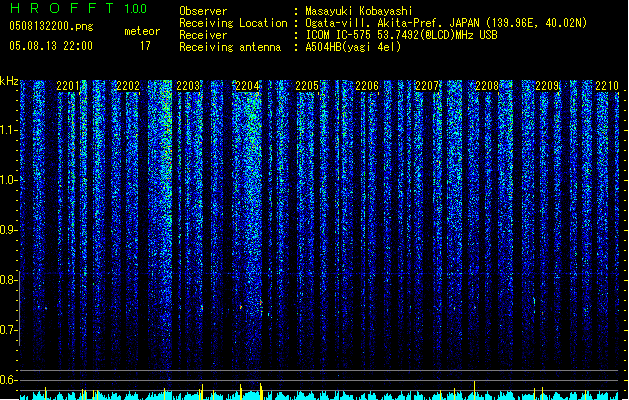629x400 pixels.
Task: Click the Receiver label
Action: (x=203, y=35)
